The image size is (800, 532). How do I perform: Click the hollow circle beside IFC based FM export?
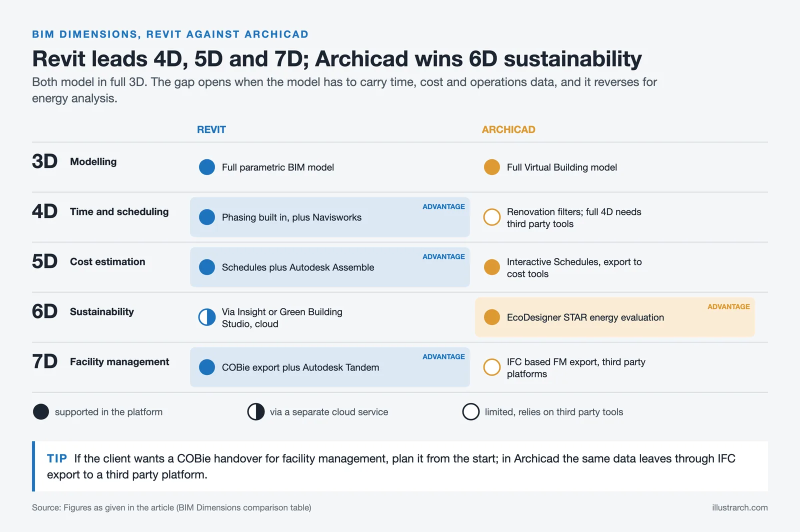click(x=492, y=367)
